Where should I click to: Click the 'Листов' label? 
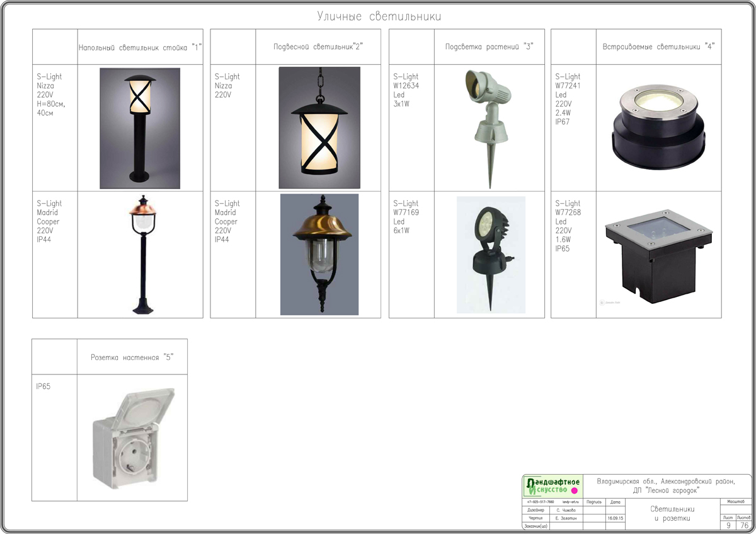[x=743, y=518]
